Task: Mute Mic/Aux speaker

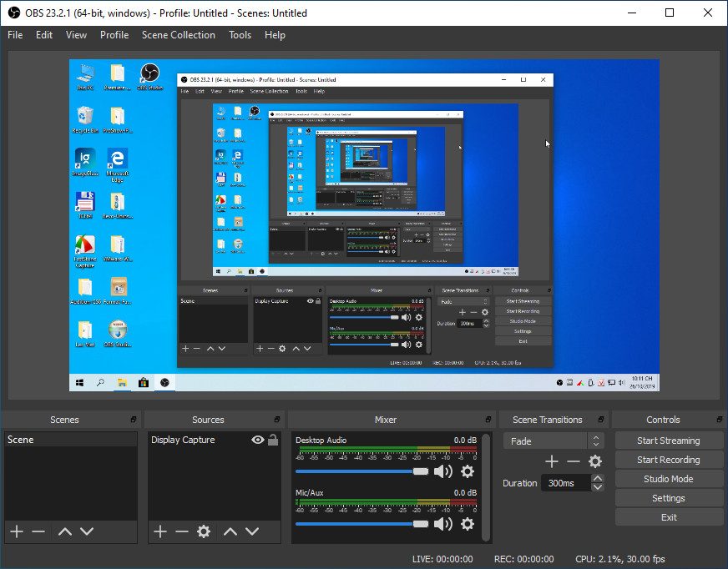Action: [x=442, y=524]
